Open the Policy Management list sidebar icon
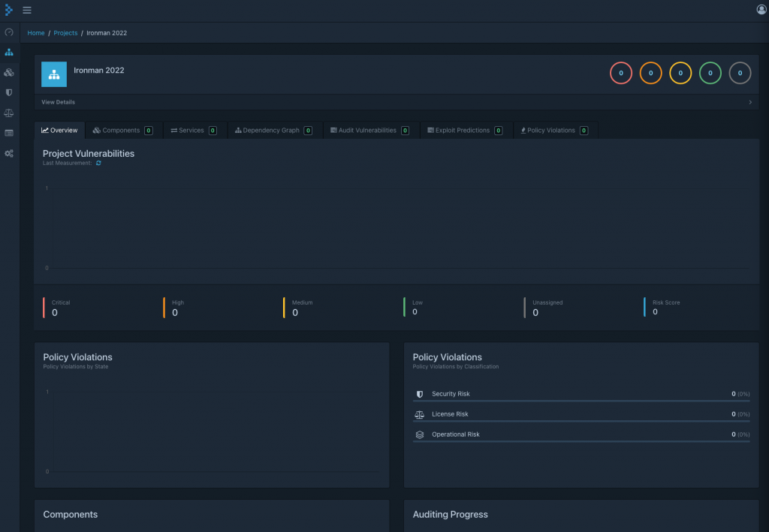The image size is (769, 532). (9, 134)
